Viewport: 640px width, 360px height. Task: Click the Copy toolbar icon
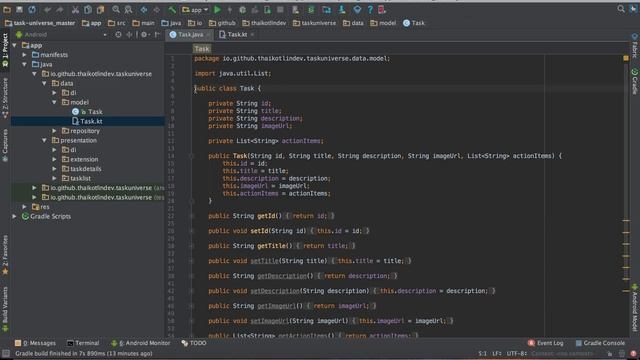(88, 9)
